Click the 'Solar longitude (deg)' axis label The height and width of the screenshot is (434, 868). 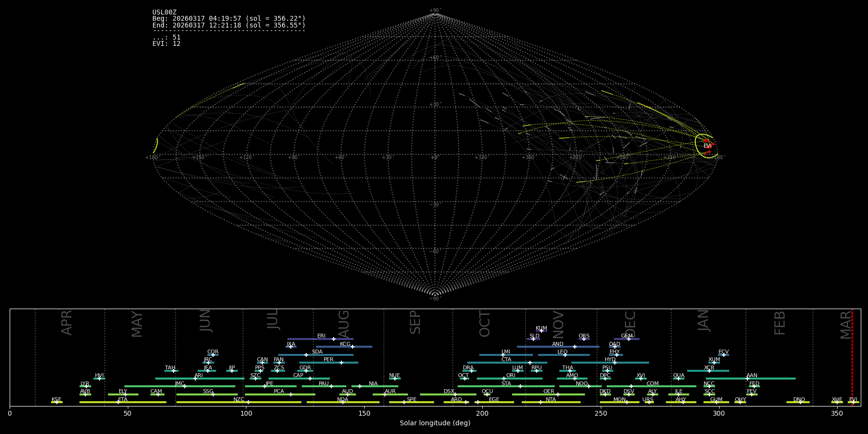(435, 423)
